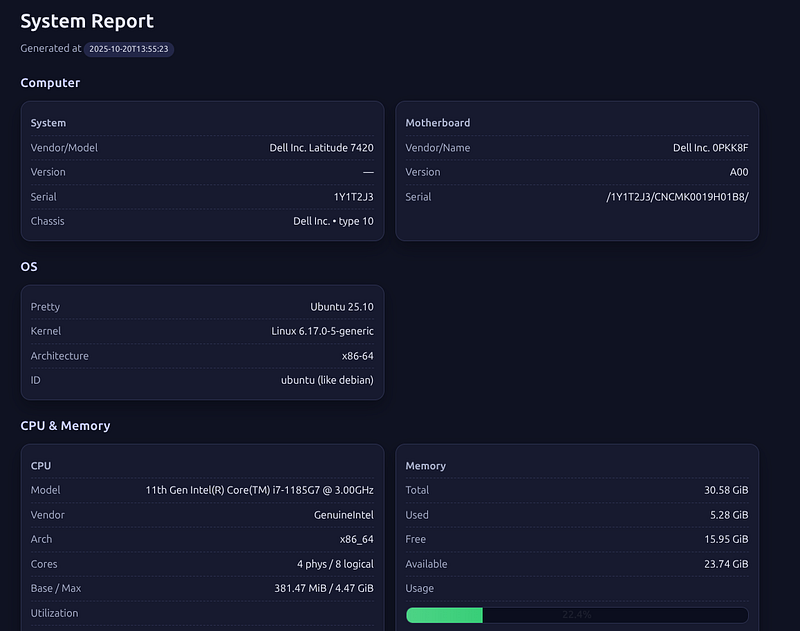Screen dimensions: 800x631
Task: Click the memory usage progress bar
Action: [x=577, y=615]
